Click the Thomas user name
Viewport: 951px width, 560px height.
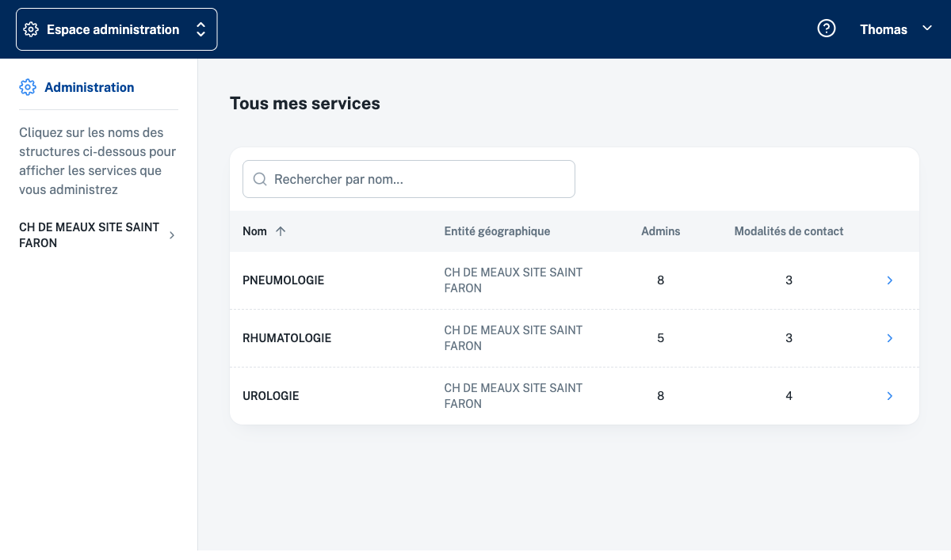tap(883, 29)
